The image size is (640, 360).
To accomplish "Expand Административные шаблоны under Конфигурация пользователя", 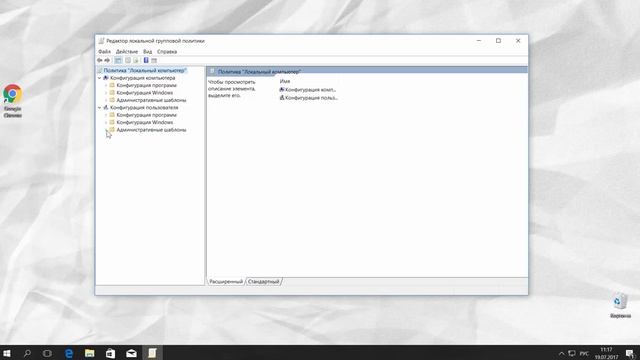I will click(106, 130).
